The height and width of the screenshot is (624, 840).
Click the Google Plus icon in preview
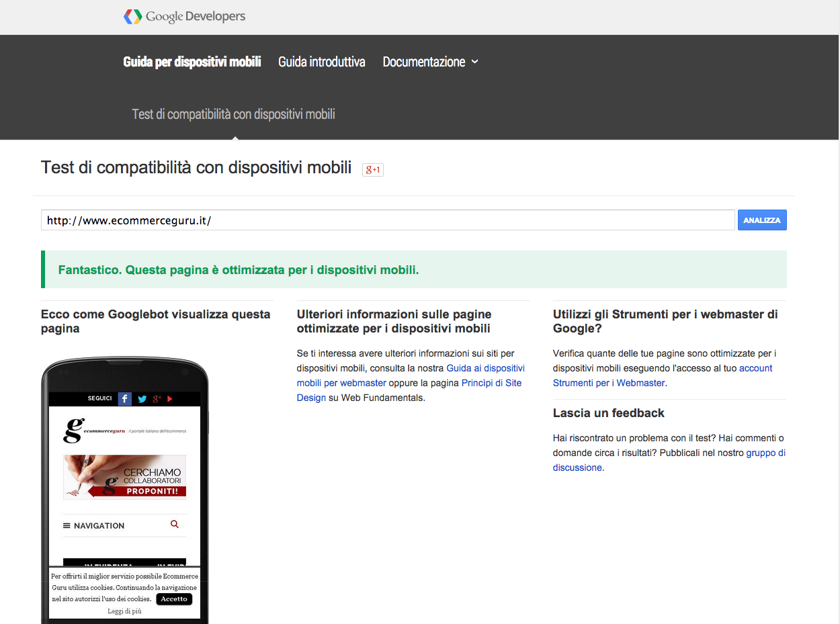click(x=157, y=399)
